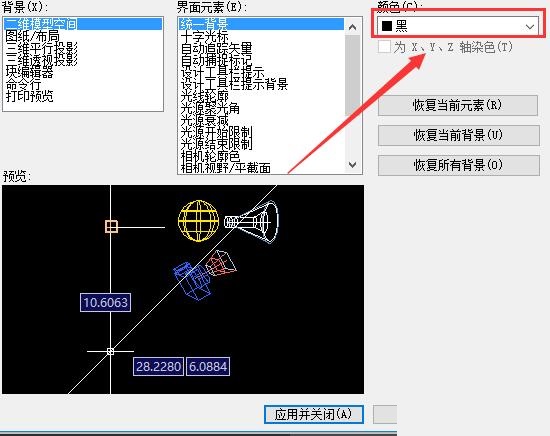Viewport: 550px width, 436px height.
Task: Open the 颜色 dropdown showing 黑
Action: coord(458,26)
